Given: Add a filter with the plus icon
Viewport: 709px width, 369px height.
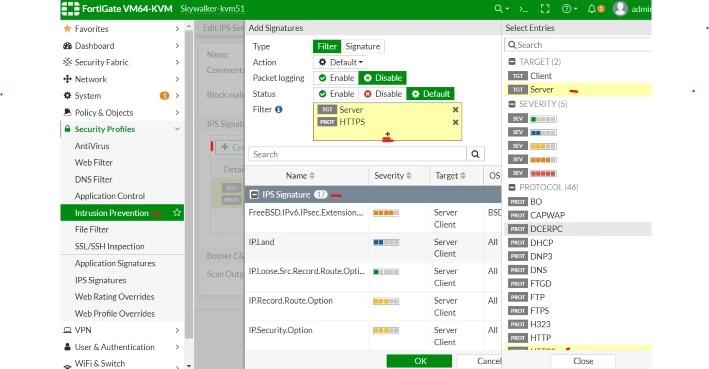Looking at the screenshot, I should [388, 135].
